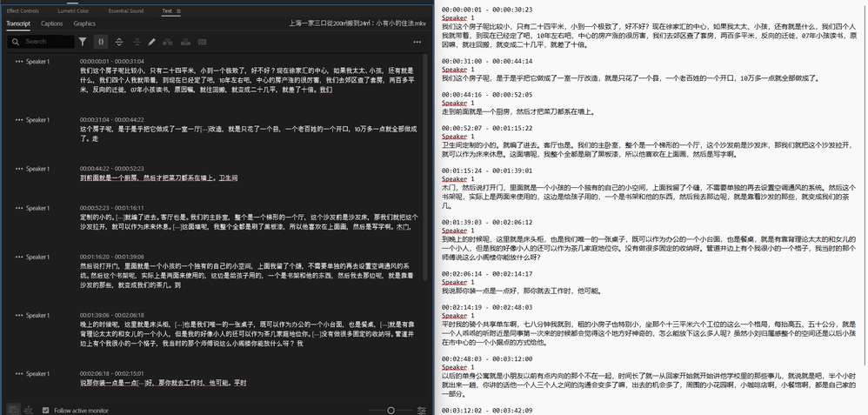The image size is (868, 415).
Task: Switch to the Effect Controls tab
Action: (x=23, y=11)
